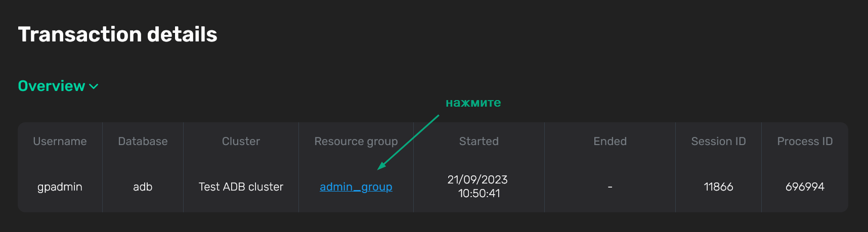
Task: Click the Process ID column header
Action: pyautogui.click(x=804, y=142)
